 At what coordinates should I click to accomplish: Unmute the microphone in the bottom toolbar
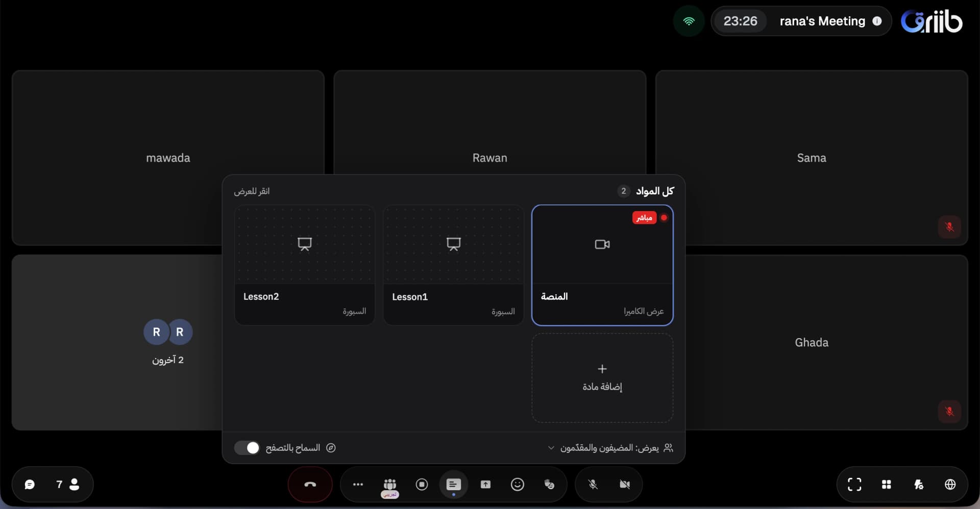pyautogui.click(x=593, y=484)
